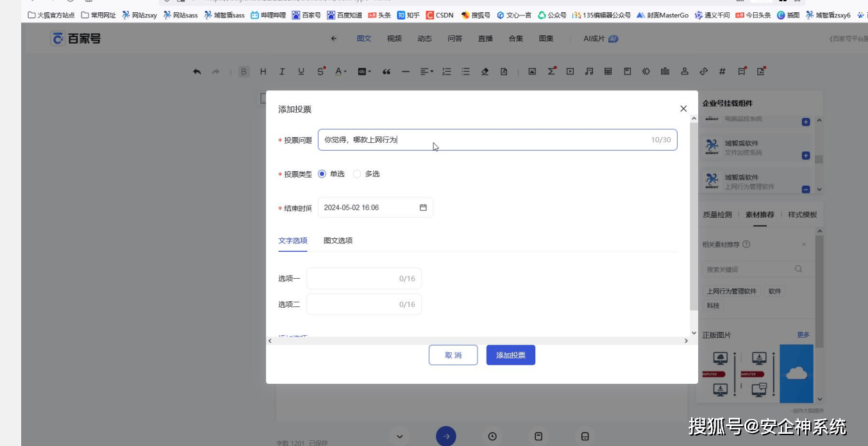
Task: Switch to 素材推荐 panel tab
Action: pyautogui.click(x=760, y=215)
